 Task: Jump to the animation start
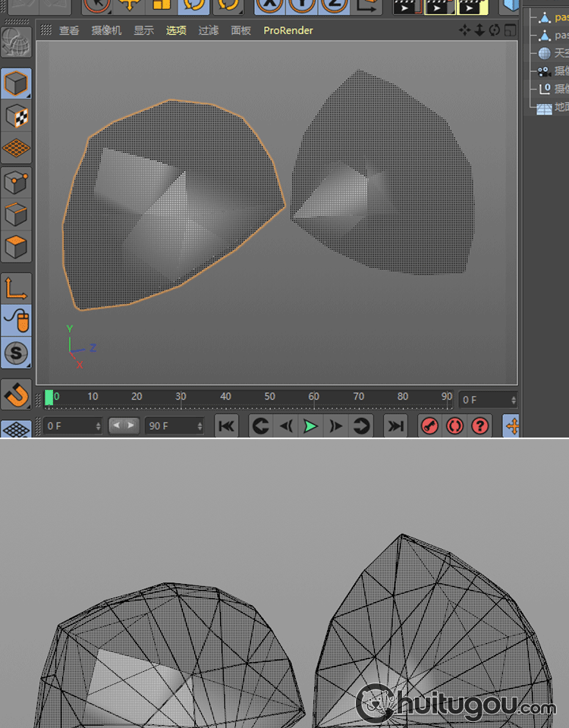point(226,426)
